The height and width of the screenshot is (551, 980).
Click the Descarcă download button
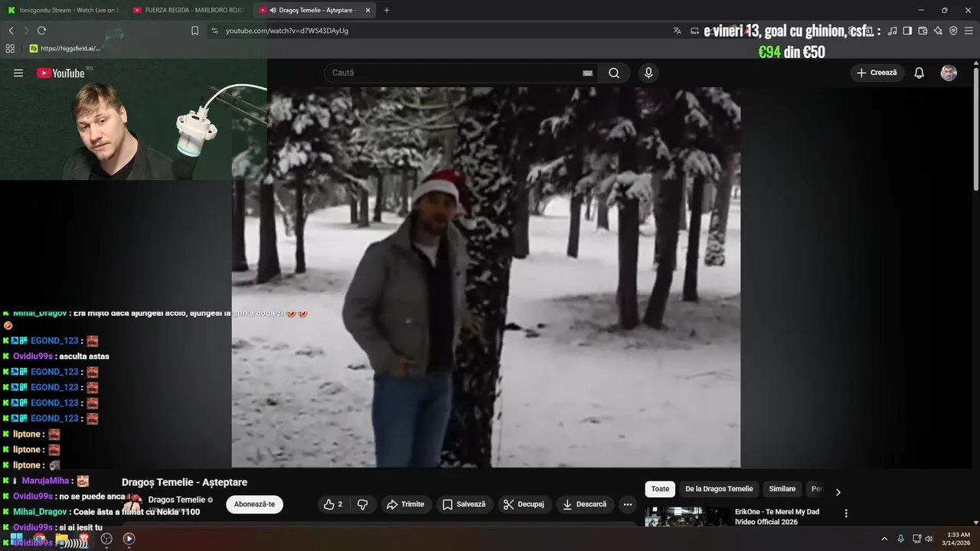[584, 504]
